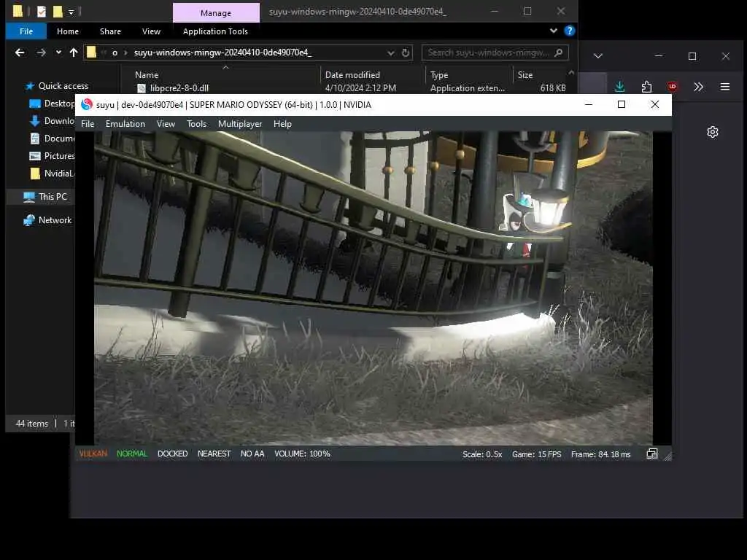Viewport: 747px width, 560px height.
Task: Open Explorer help question mark icon
Action: 569,31
